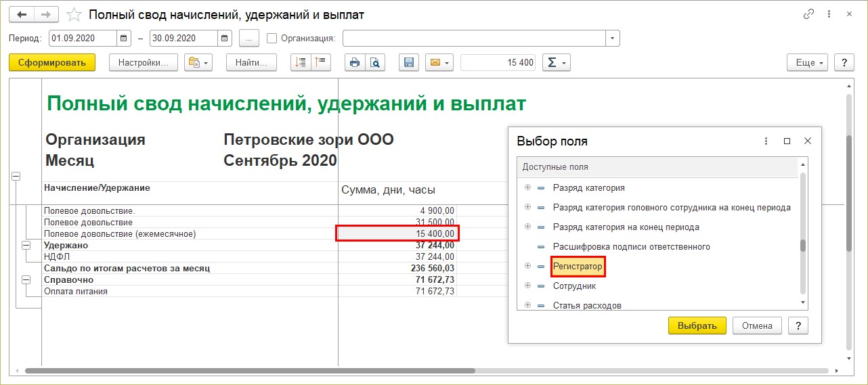
Task: Click the Доступные поля list header
Action: (x=657, y=166)
